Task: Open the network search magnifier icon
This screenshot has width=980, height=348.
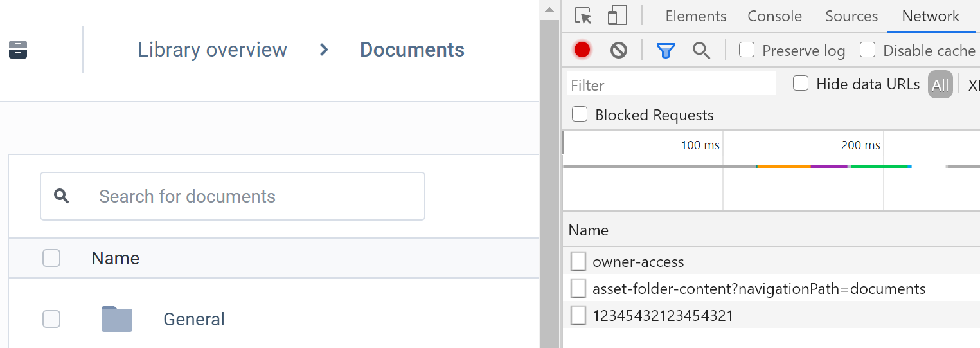Action: click(x=701, y=50)
